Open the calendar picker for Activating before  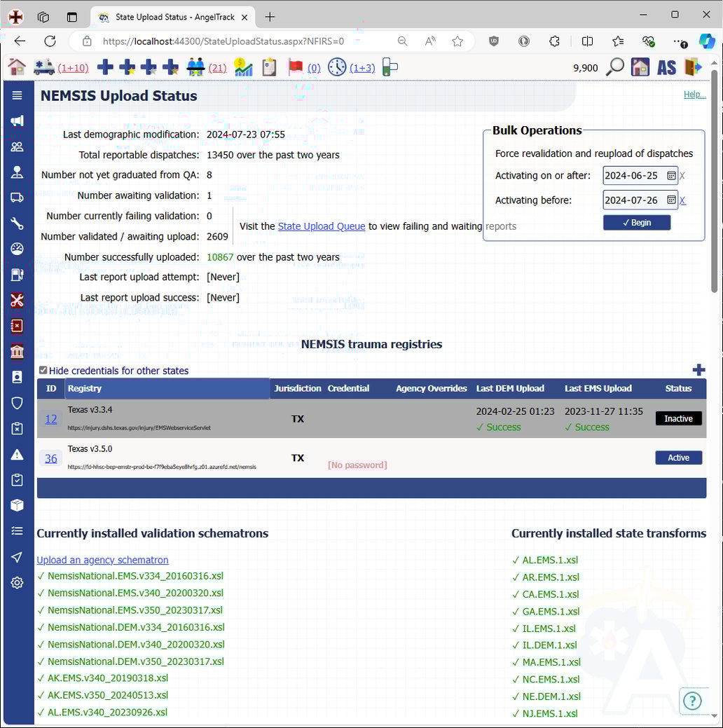tap(670, 200)
